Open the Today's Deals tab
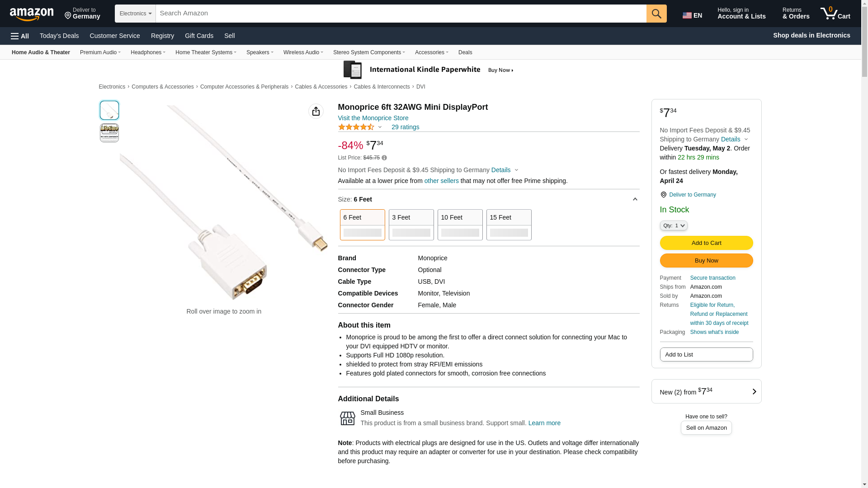This screenshot has height=488, width=868. 59,36
